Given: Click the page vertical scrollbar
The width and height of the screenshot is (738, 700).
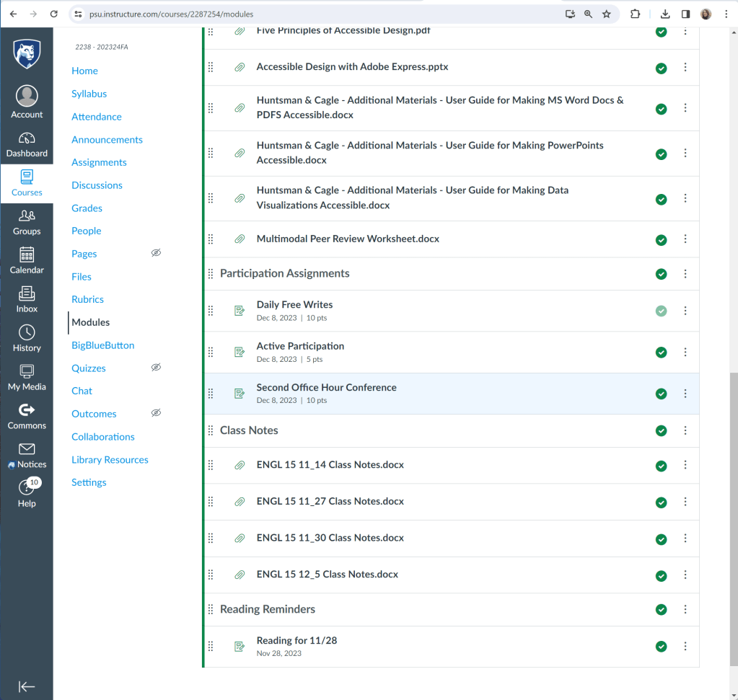Looking at the screenshot, I should pyautogui.click(x=733, y=505).
